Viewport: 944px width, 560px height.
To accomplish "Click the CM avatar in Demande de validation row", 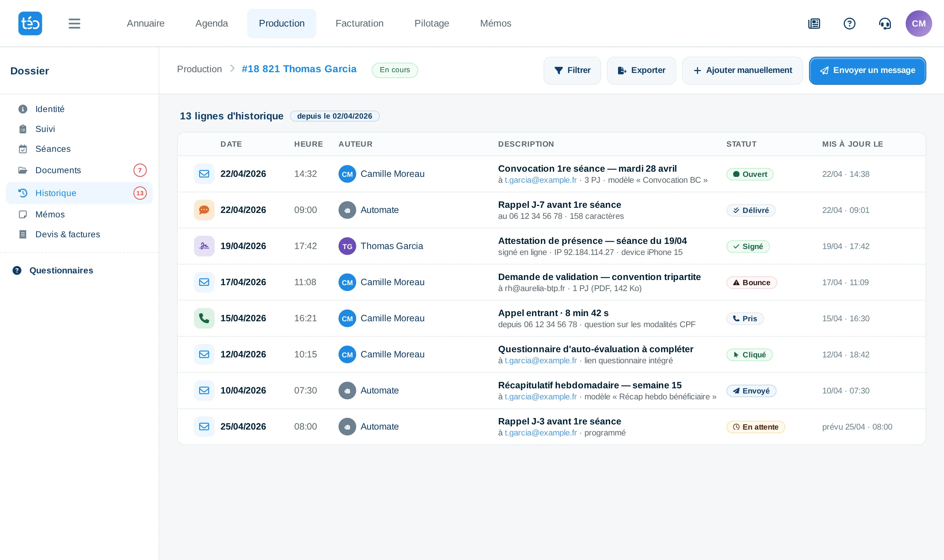I will (347, 282).
